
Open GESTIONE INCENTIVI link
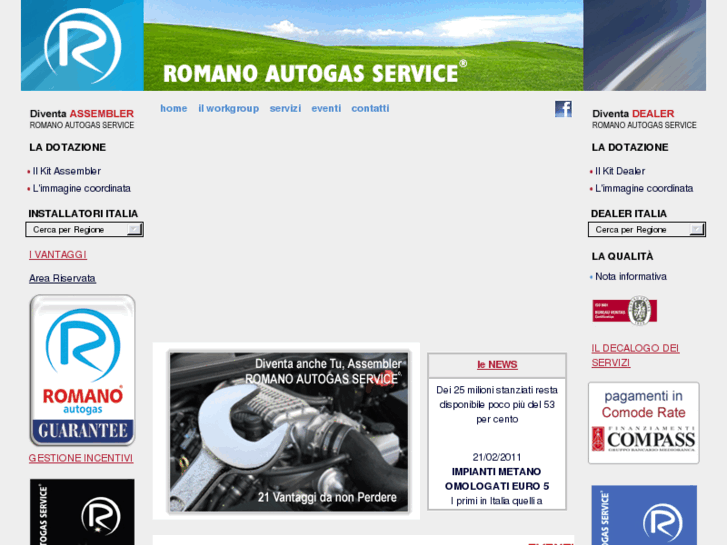(x=81, y=458)
